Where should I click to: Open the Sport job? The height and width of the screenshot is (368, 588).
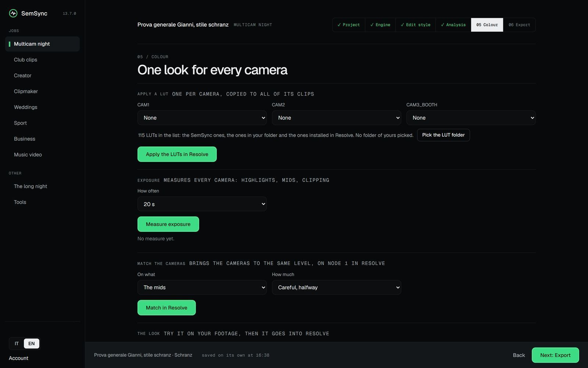[42, 123]
